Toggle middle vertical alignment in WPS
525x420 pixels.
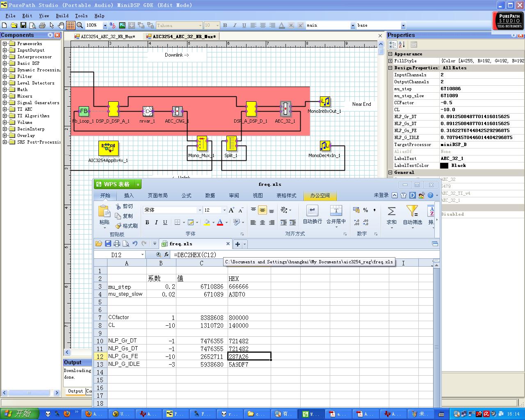pos(262,210)
